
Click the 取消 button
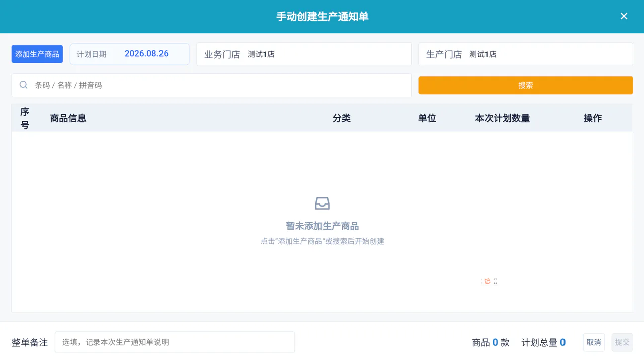(594, 342)
